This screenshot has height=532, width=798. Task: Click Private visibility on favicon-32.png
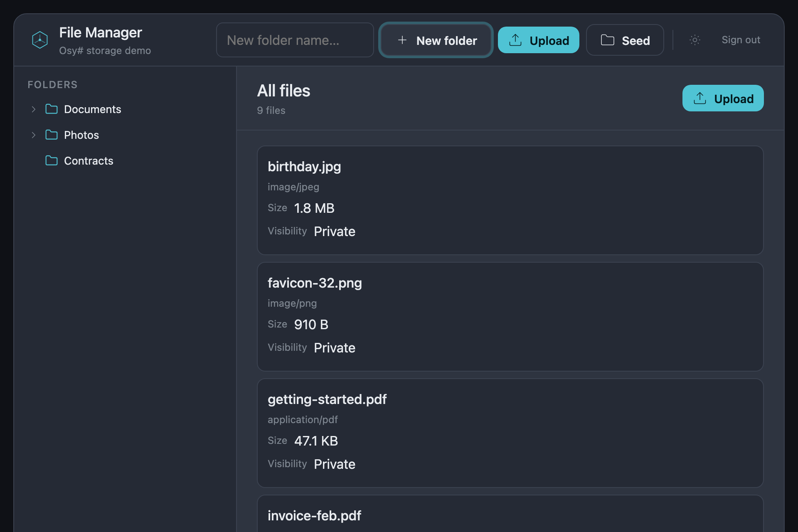(x=335, y=348)
